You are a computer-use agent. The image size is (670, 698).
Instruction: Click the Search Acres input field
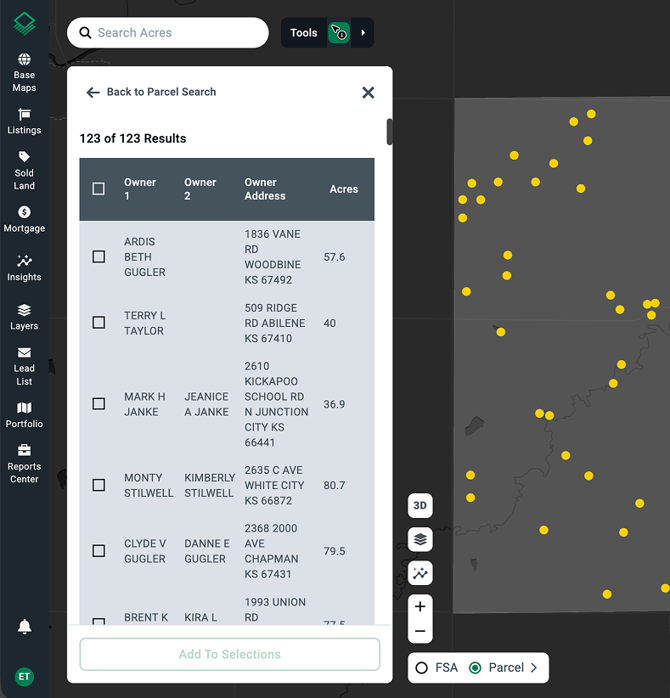(x=175, y=33)
